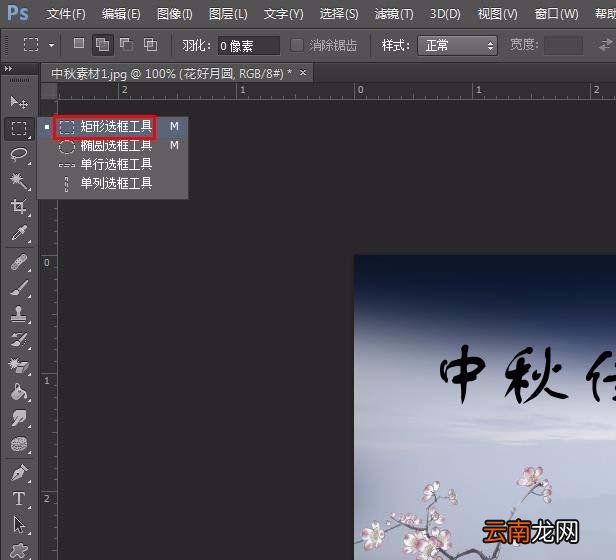Open the 3D(D) menu
The width and height of the screenshot is (616, 560).
[445, 14]
